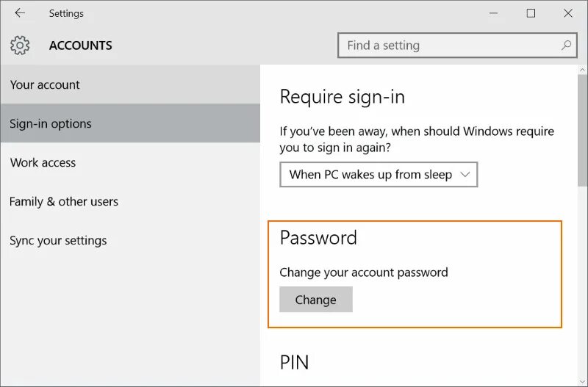The width and height of the screenshot is (588, 387).
Task: Click the PIN section heading
Action: tap(294, 362)
